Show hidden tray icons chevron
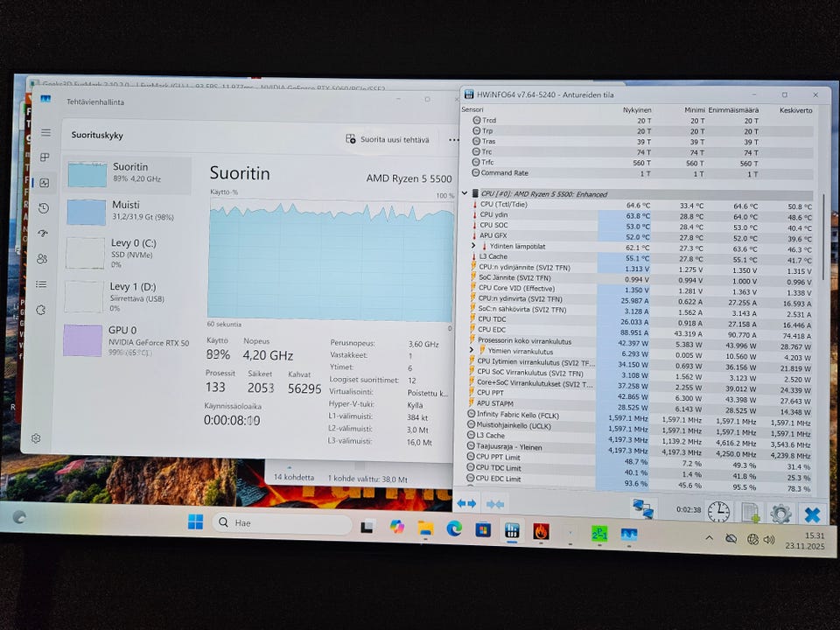Viewport: 840px width, 630px height. [710, 537]
